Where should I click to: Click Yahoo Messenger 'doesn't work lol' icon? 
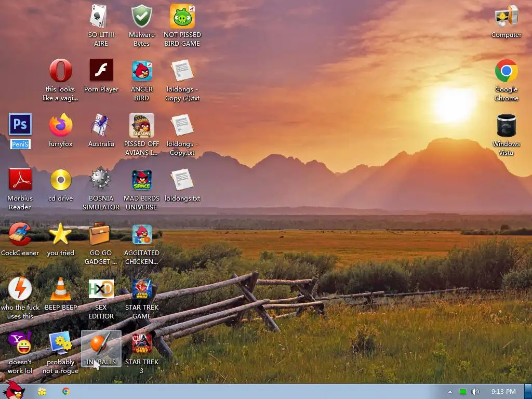[20, 343]
